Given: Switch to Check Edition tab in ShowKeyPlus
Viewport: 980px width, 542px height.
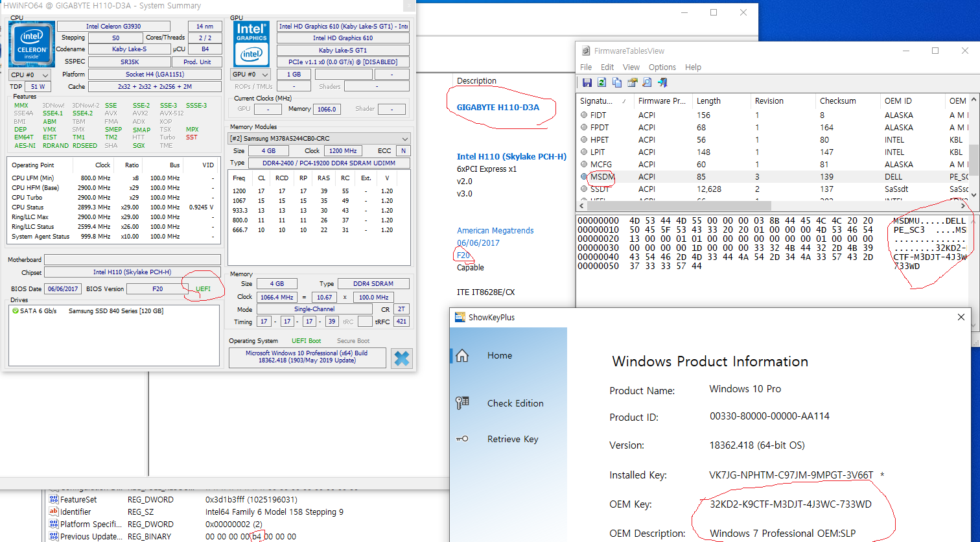Looking at the screenshot, I should (x=515, y=403).
